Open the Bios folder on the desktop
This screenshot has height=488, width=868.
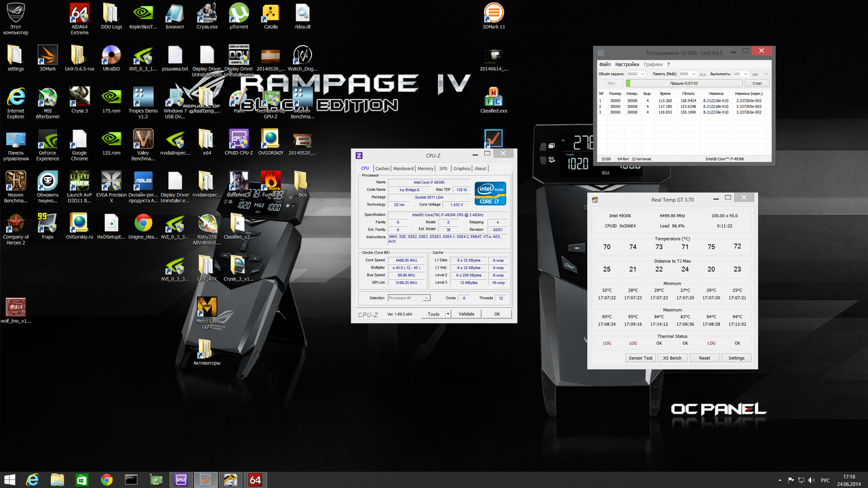302,184
